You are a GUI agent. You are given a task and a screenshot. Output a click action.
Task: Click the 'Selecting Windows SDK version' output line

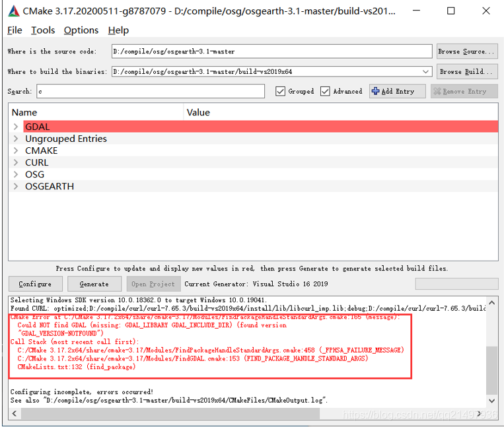[138, 300]
